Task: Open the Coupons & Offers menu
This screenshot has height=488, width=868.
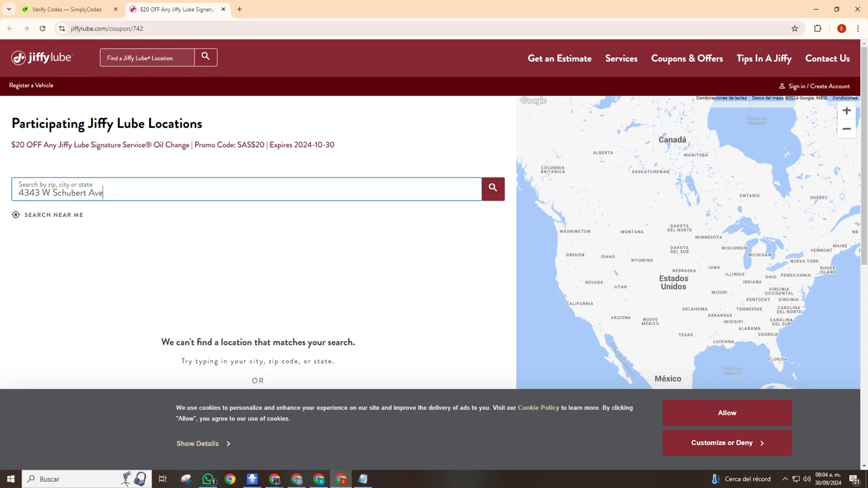Action: [687, 58]
